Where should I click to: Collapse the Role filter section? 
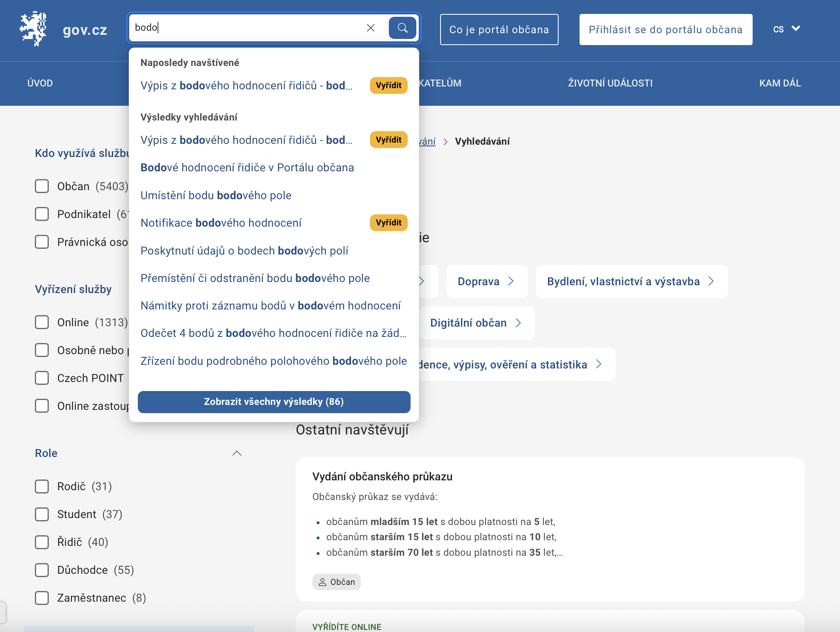(x=237, y=453)
